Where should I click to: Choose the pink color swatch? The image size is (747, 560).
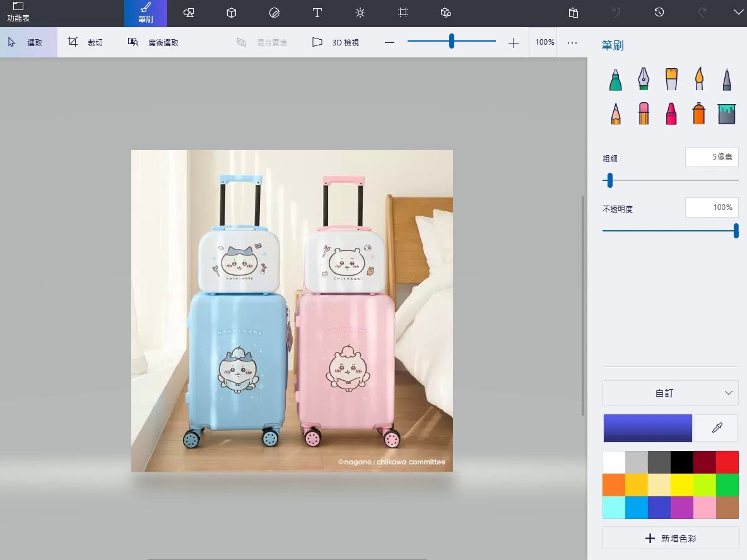click(705, 508)
